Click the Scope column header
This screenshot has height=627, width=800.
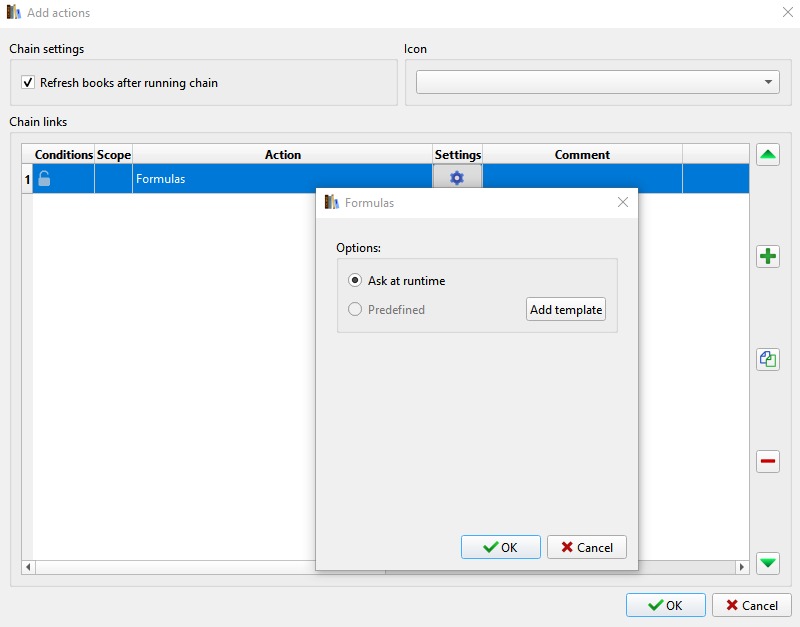pos(113,154)
